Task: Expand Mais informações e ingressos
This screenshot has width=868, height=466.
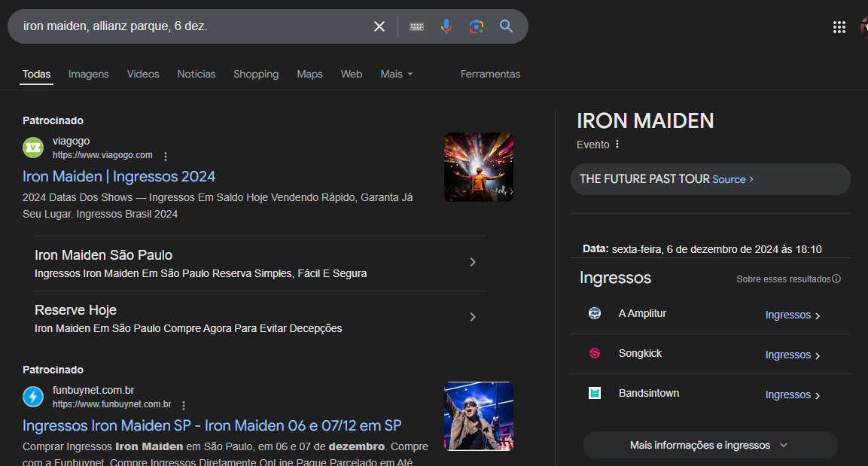Action: [710, 445]
